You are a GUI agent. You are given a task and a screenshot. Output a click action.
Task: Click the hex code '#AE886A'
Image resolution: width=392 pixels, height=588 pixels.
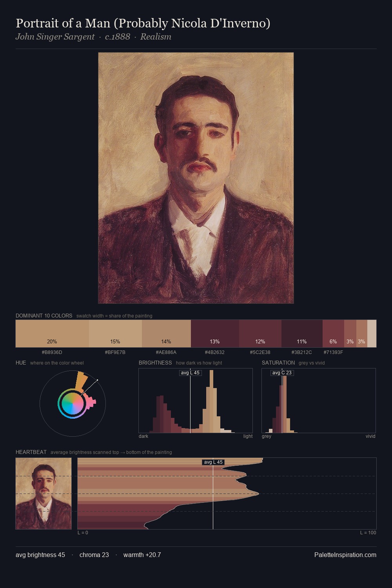(166, 352)
